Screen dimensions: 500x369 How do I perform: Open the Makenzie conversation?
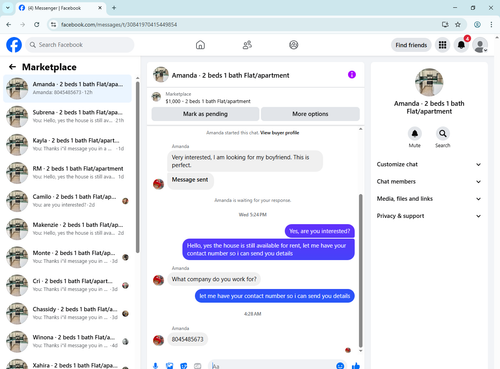pos(67,229)
